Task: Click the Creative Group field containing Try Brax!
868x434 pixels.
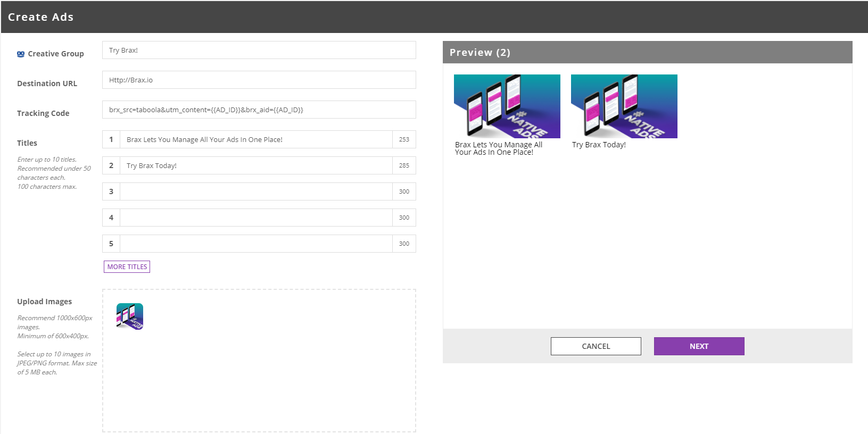Action: [259, 50]
